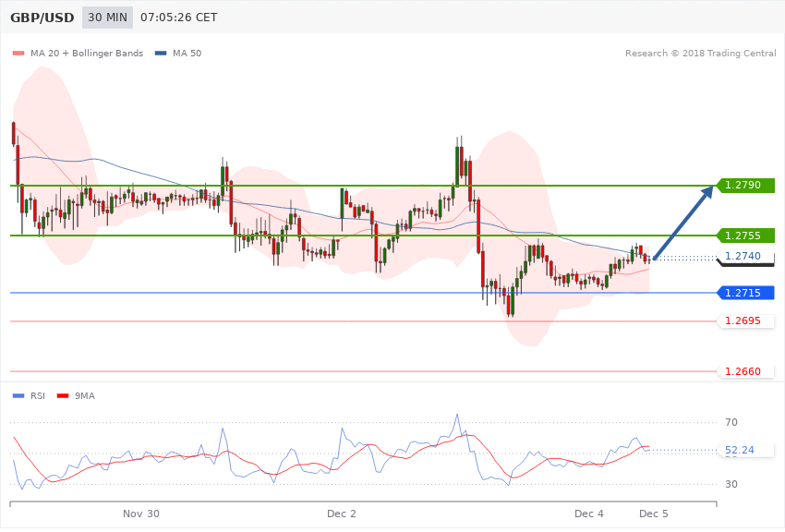Click the MA 20 + Bollinger Bands legend swatch
Image resolution: width=785 pixels, height=532 pixels.
[x=18, y=53]
